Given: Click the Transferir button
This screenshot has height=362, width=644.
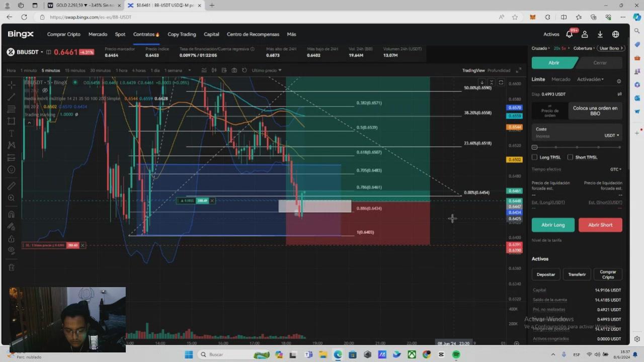Looking at the screenshot, I should [577, 275].
